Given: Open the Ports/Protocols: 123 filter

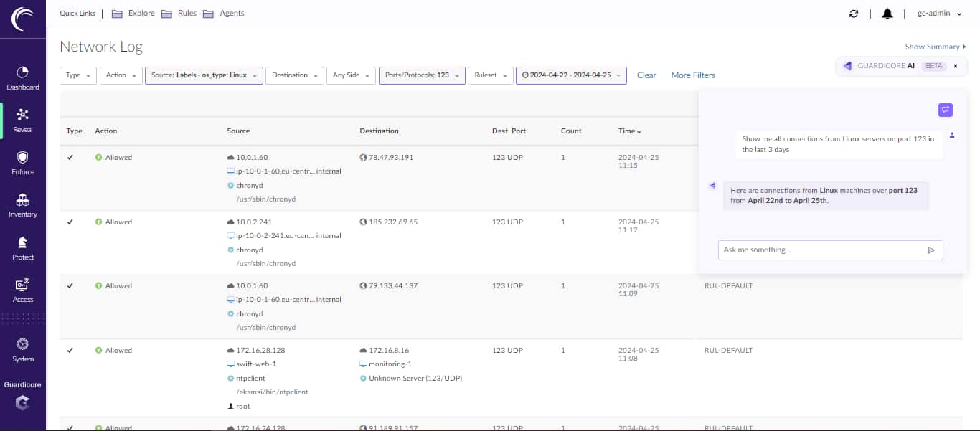Looking at the screenshot, I should point(422,75).
